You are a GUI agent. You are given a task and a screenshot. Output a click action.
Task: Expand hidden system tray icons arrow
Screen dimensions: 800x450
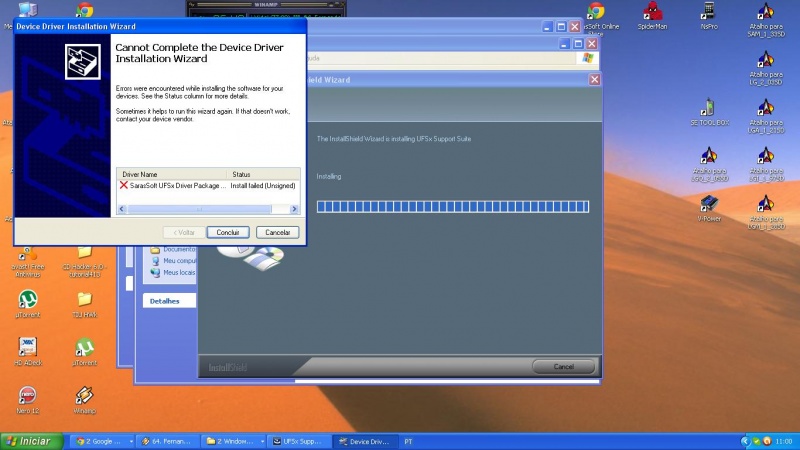(x=745, y=441)
